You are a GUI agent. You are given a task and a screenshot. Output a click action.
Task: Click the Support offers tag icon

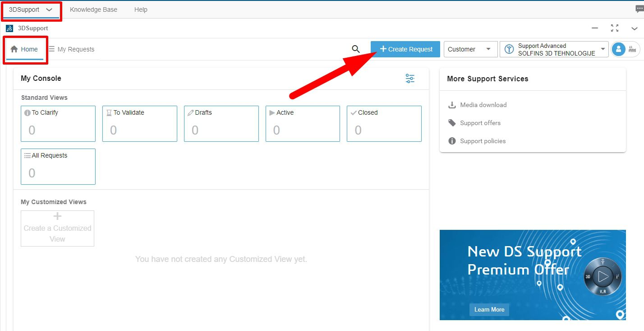pyautogui.click(x=451, y=122)
